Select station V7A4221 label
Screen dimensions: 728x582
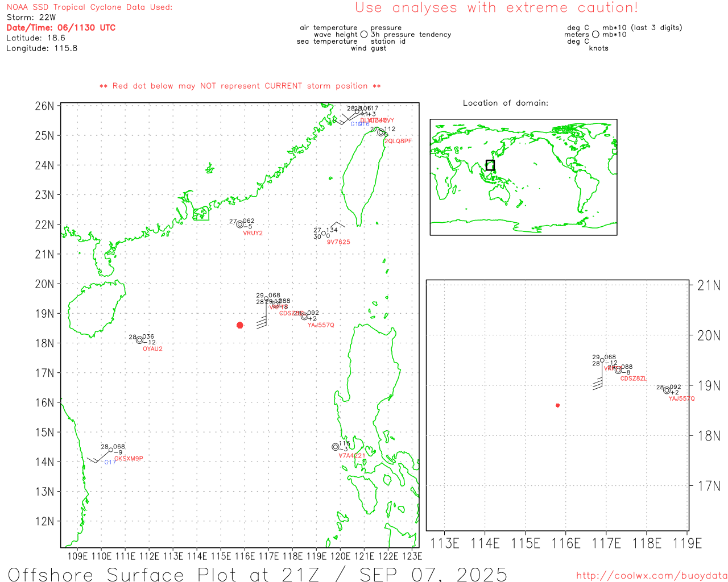click(352, 456)
